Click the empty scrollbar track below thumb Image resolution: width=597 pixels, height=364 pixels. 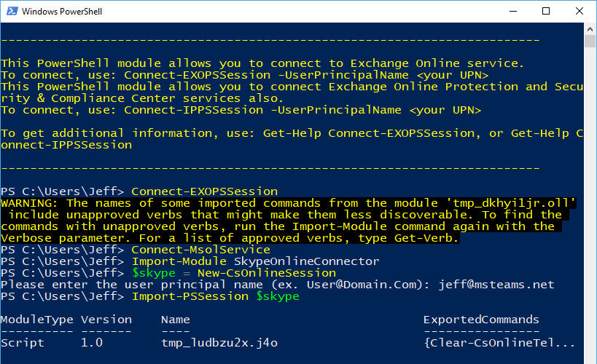pos(590,205)
